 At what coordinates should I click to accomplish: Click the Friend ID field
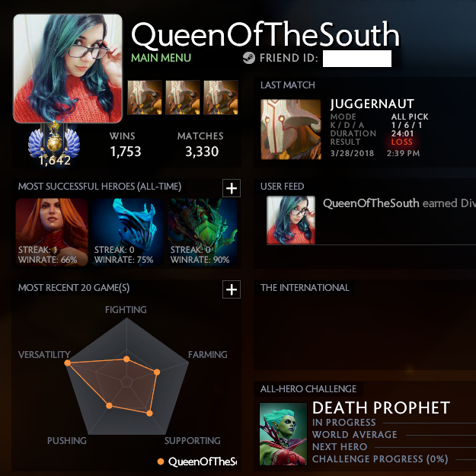[x=357, y=59]
